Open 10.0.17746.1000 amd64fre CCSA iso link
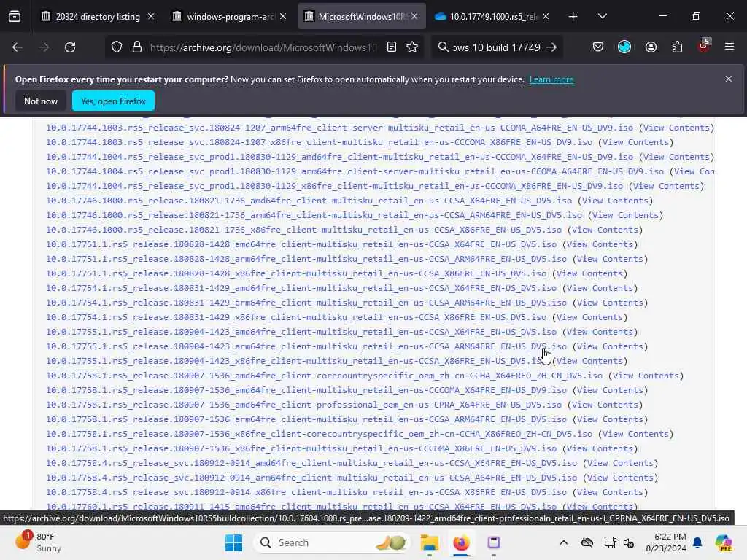 point(309,201)
